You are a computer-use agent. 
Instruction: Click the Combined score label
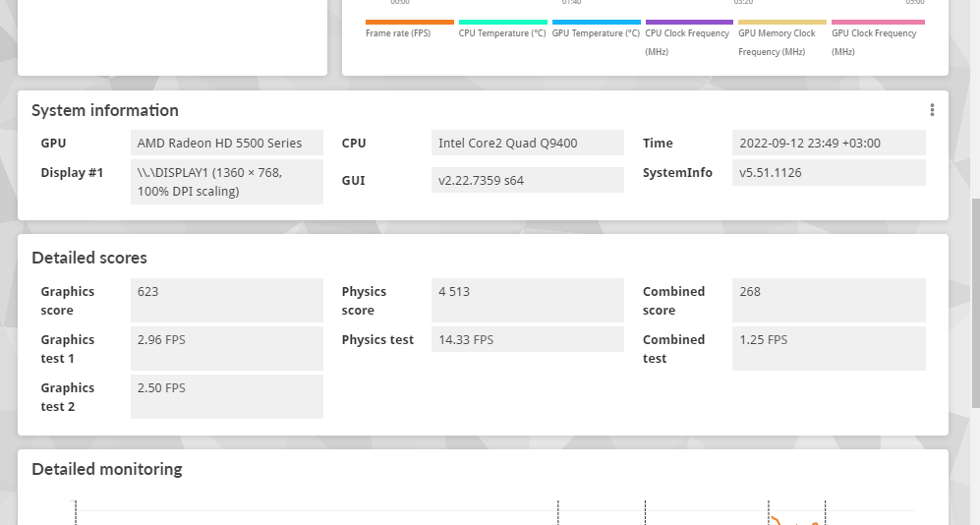pos(673,301)
